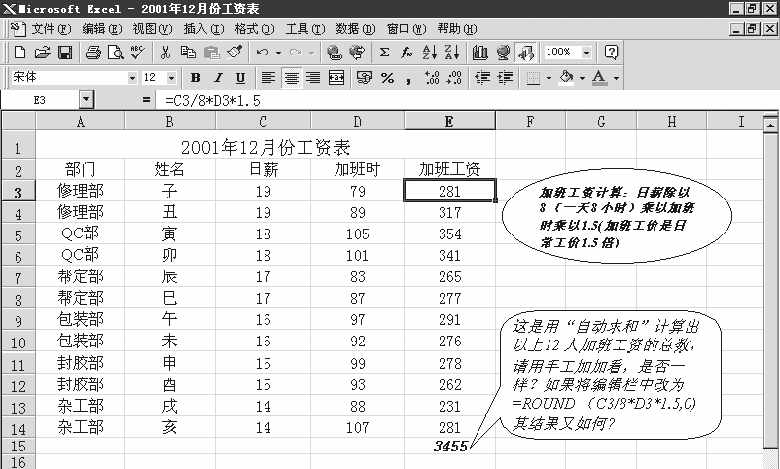Open the 文件 menu
Screen dimensions: 780x469
coord(51,29)
